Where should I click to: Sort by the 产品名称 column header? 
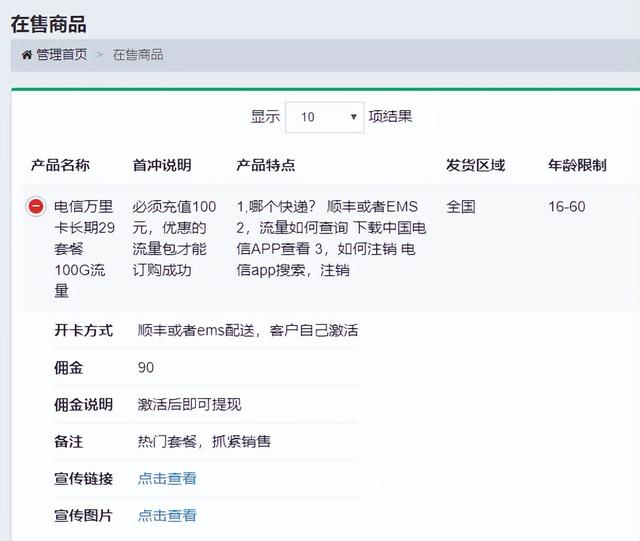(60, 165)
